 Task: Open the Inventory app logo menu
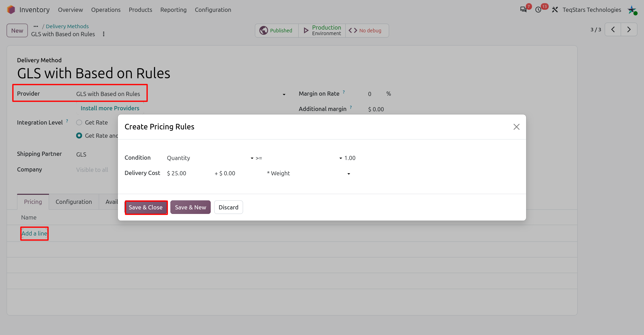pos(11,10)
